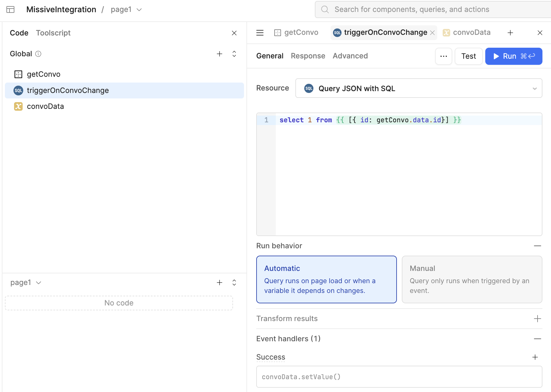Open the page1 dropdown in header
The image size is (551, 392).
pos(126,9)
